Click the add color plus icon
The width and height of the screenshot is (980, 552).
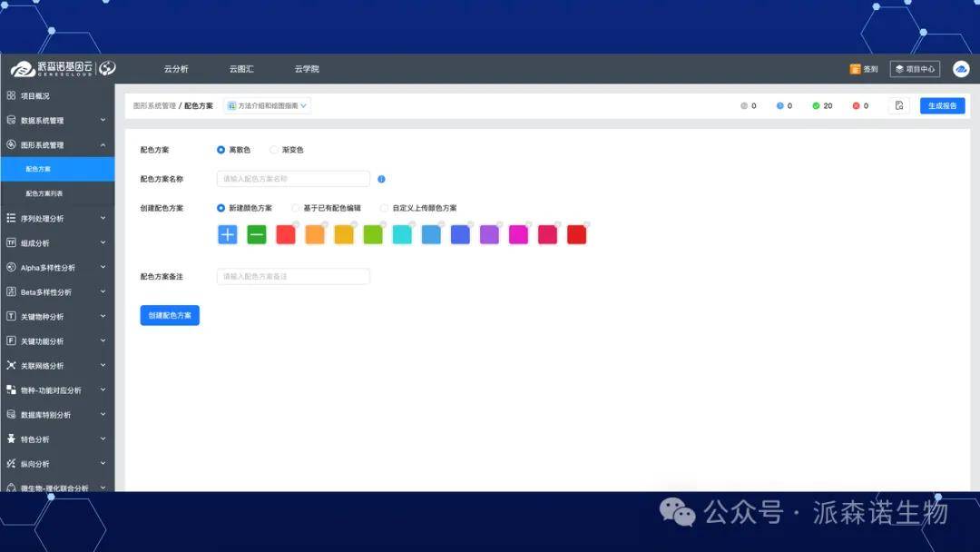228,234
